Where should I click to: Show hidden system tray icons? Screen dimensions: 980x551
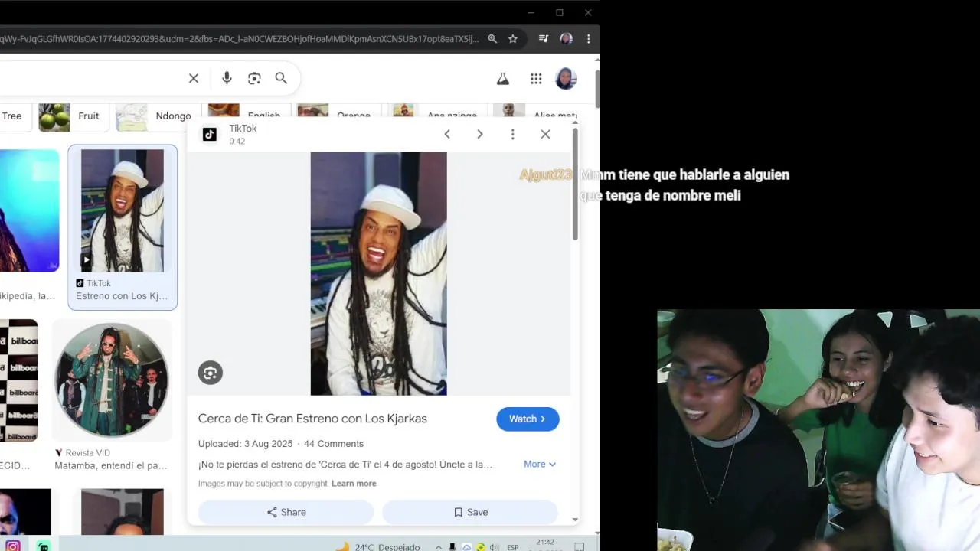click(x=439, y=547)
